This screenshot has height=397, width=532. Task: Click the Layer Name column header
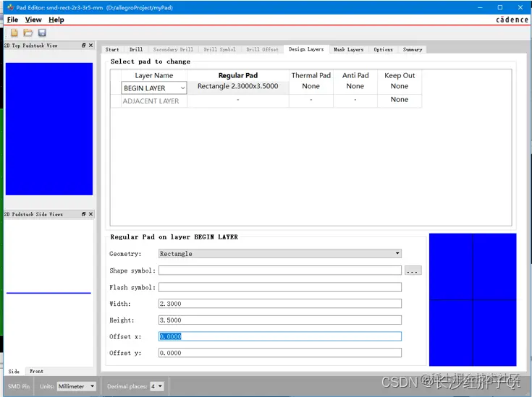click(154, 76)
